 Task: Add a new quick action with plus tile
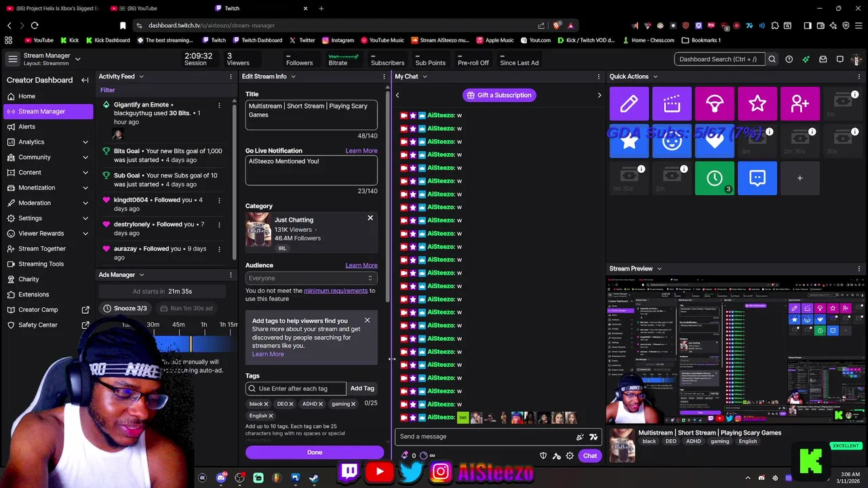tap(800, 178)
